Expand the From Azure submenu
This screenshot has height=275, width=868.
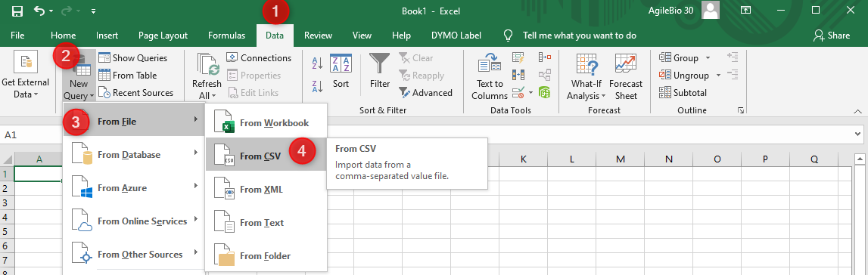coord(133,188)
